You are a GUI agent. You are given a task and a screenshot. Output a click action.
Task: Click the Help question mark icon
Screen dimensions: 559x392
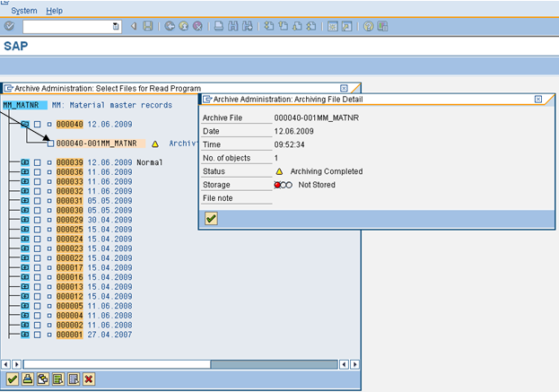pos(368,26)
